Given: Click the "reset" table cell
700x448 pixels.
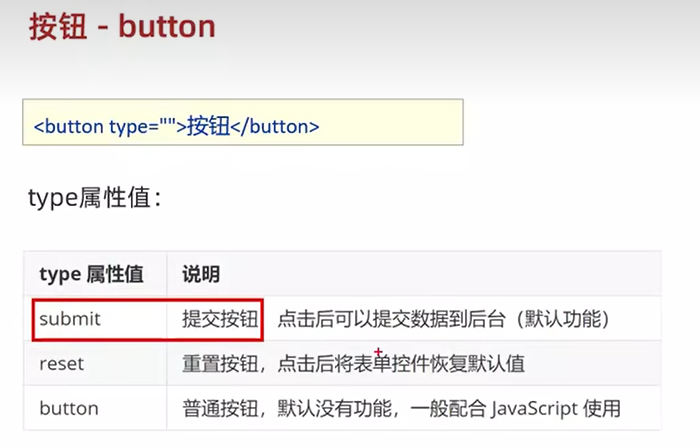Looking at the screenshot, I should point(61,364).
